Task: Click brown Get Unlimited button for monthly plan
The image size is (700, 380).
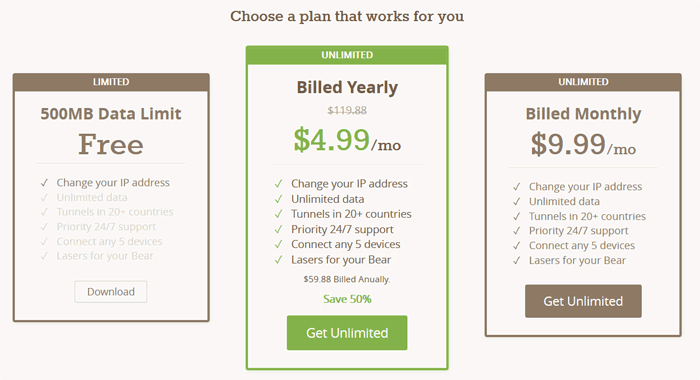Action: 583,301
